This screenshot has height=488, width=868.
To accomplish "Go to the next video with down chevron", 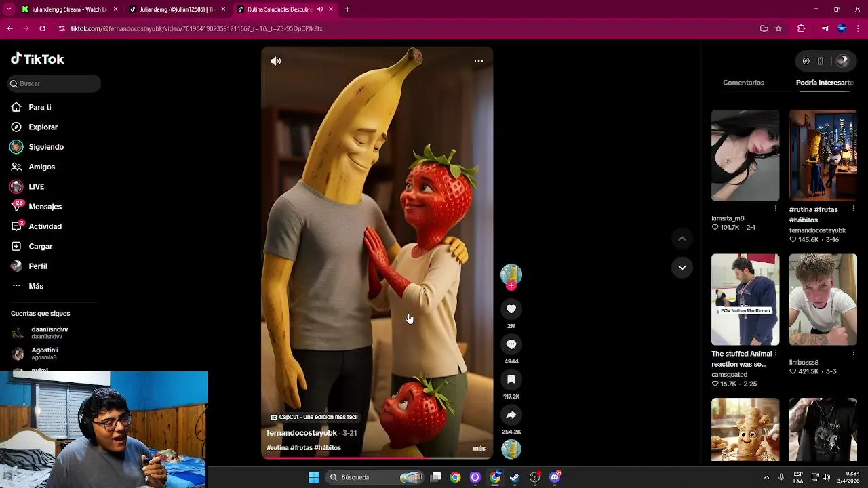I will (682, 268).
